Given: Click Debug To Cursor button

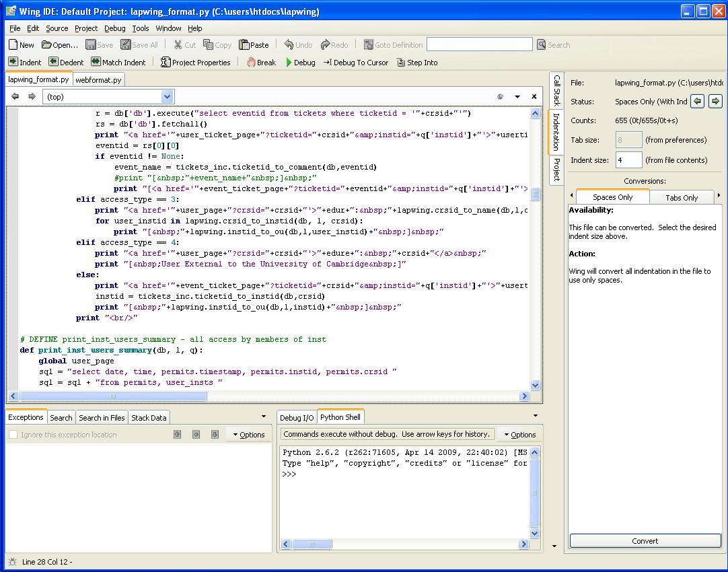Looking at the screenshot, I should (356, 62).
